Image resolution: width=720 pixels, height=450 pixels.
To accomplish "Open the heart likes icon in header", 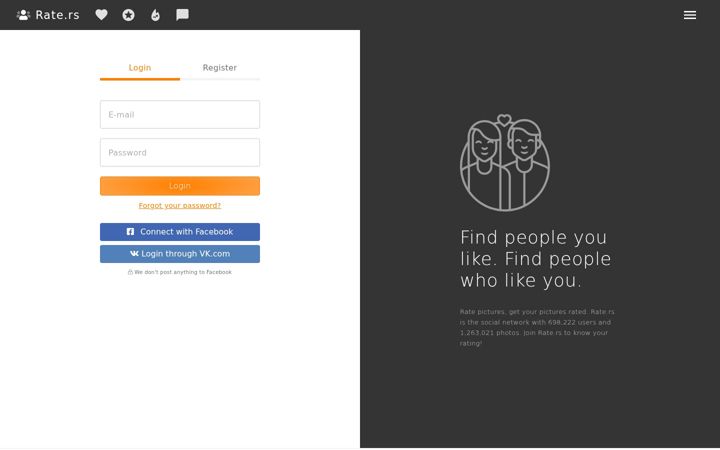I will pyautogui.click(x=101, y=15).
